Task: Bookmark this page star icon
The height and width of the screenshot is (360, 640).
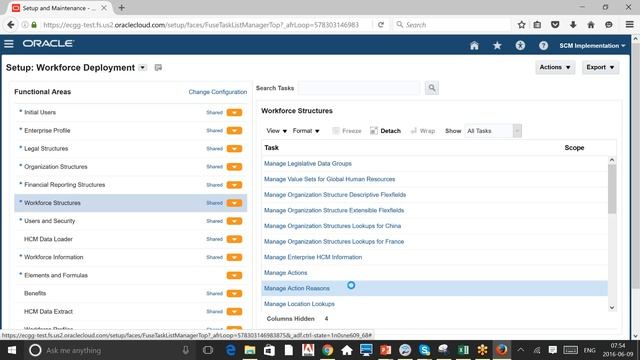Action: coord(521,25)
